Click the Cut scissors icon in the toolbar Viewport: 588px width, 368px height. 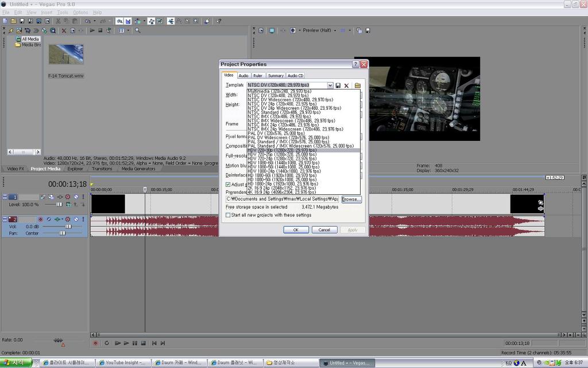pyautogui.click(x=57, y=21)
